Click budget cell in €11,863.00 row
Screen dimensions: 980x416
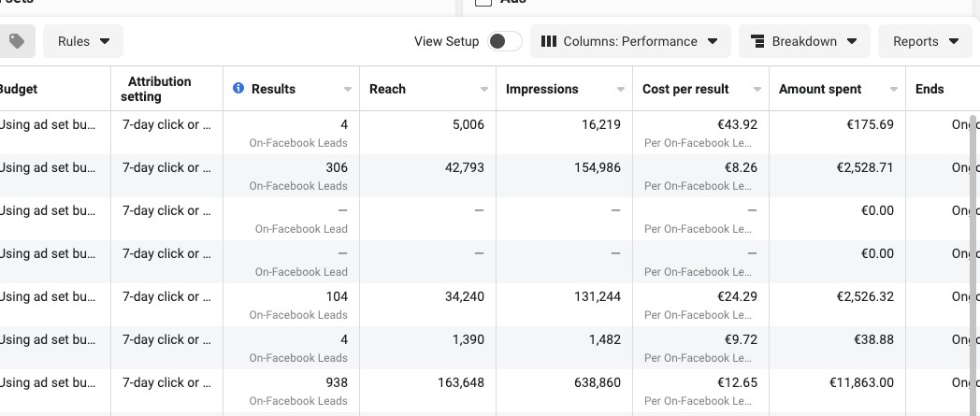(x=48, y=382)
